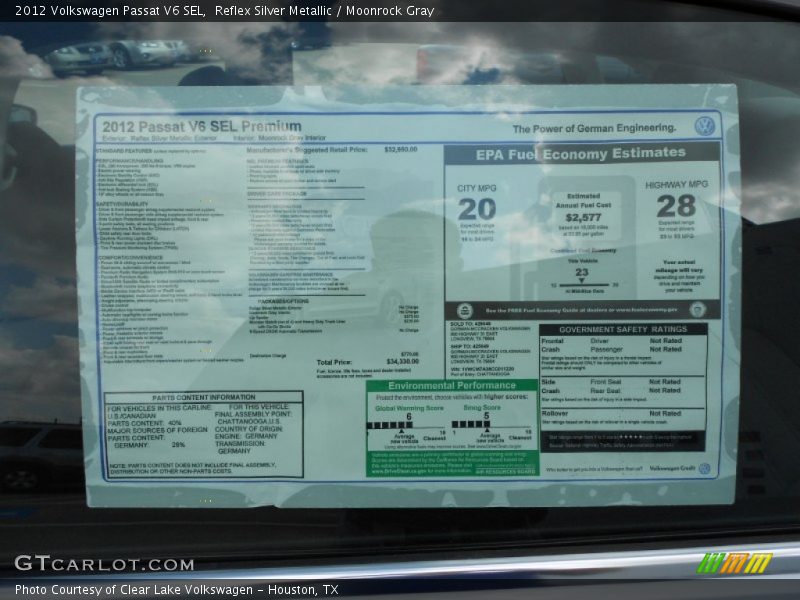Click the Air Resources Board badge
800x600 pixels.
504,469
